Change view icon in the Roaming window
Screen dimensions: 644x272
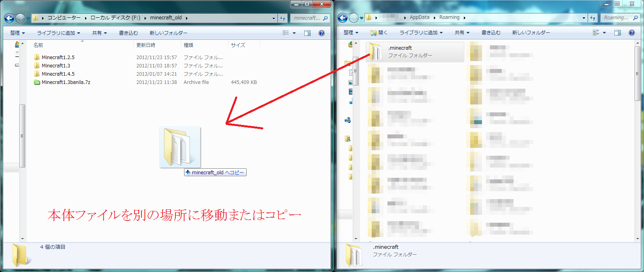click(x=596, y=33)
